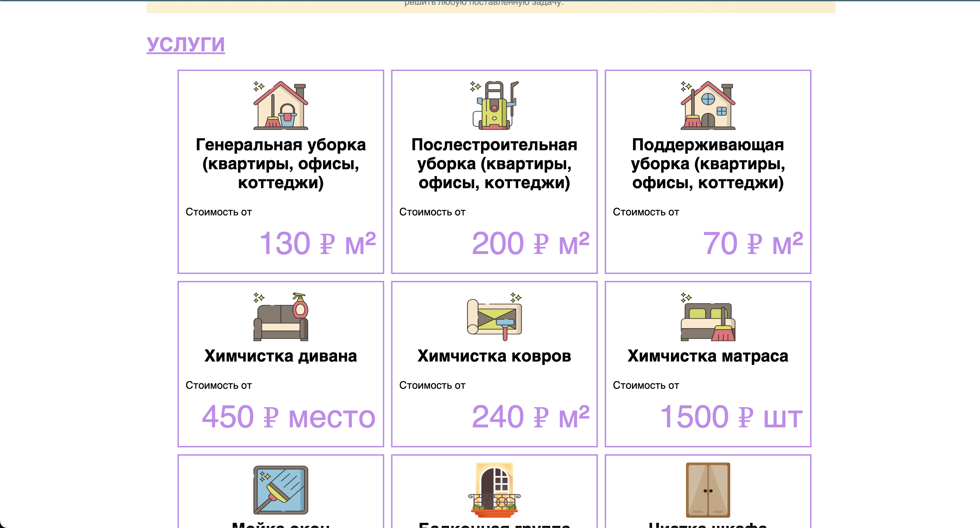Click the 450 ₽ место price
980x528 pixels.
tap(288, 417)
